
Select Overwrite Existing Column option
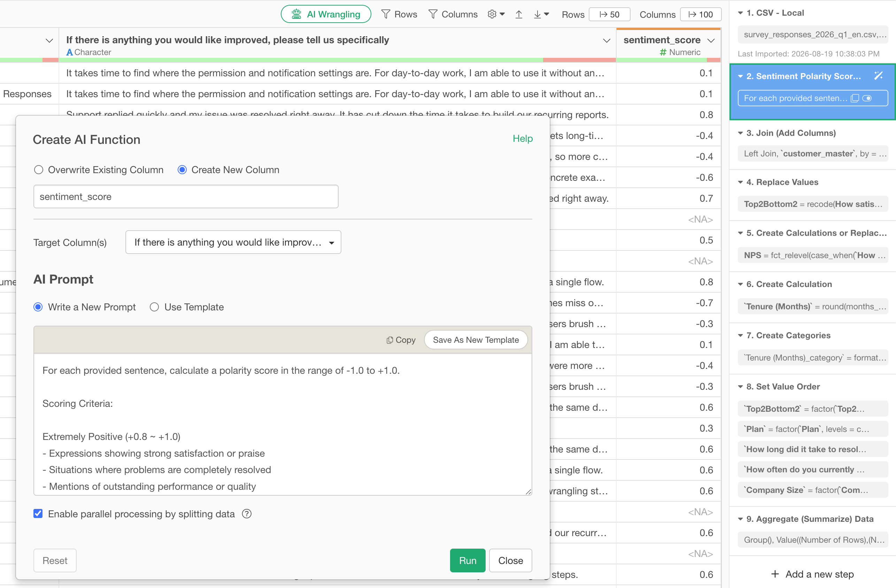38,170
